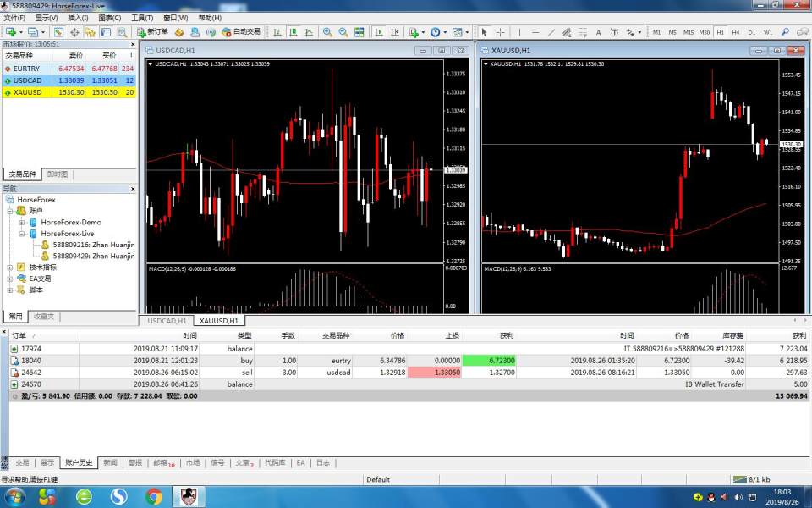The height and width of the screenshot is (508, 812).
Task: Click the New Order (新订单) toolbar button
Action: (153, 32)
